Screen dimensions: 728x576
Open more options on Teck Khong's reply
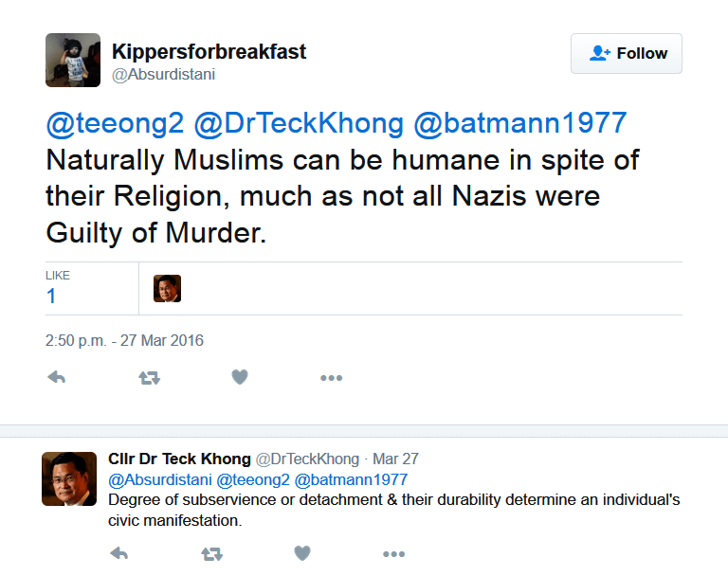click(393, 553)
